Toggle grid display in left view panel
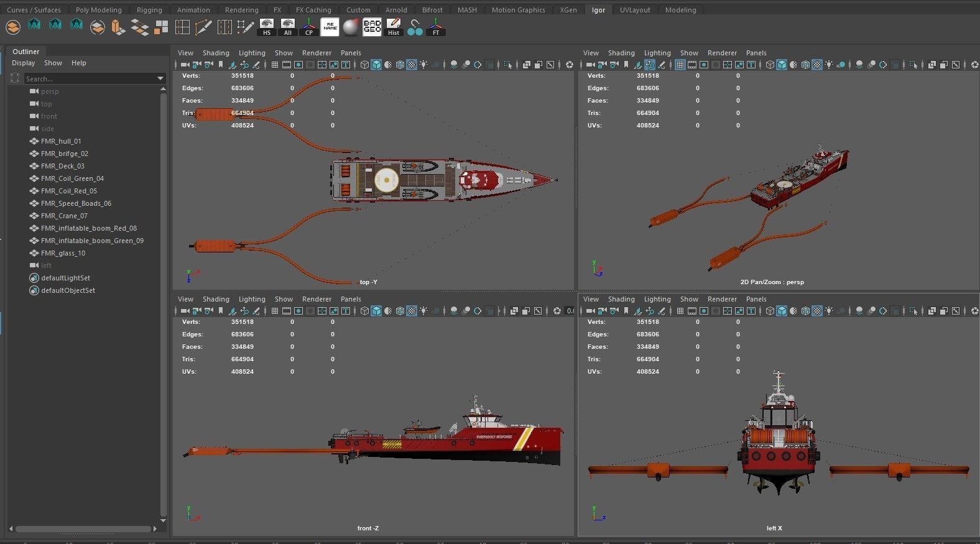Viewport: 980px width, 544px height. coord(680,311)
